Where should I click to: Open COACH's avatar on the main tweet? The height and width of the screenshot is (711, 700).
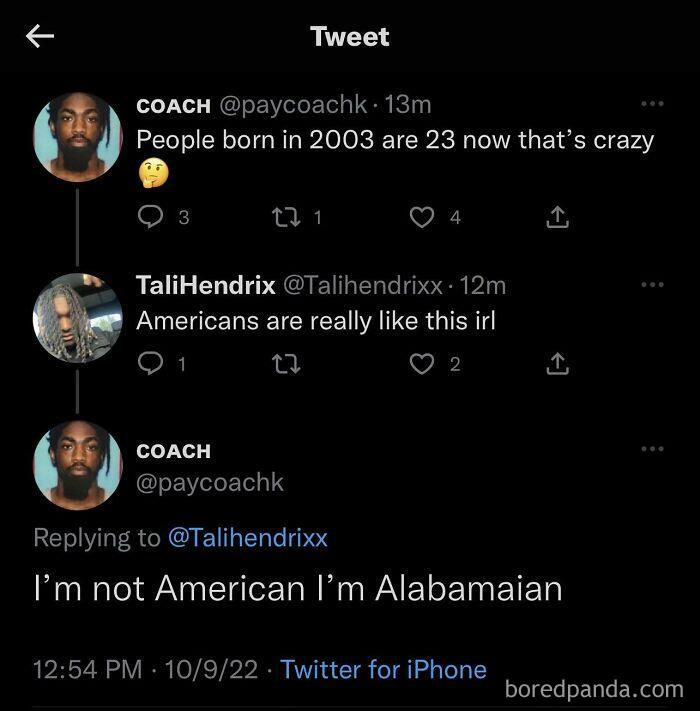pos(77,466)
